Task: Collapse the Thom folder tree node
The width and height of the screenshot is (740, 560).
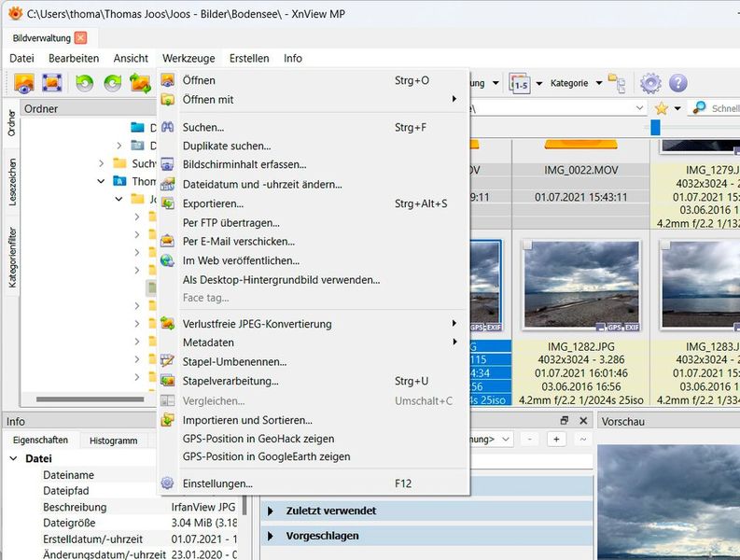Action: 101,181
